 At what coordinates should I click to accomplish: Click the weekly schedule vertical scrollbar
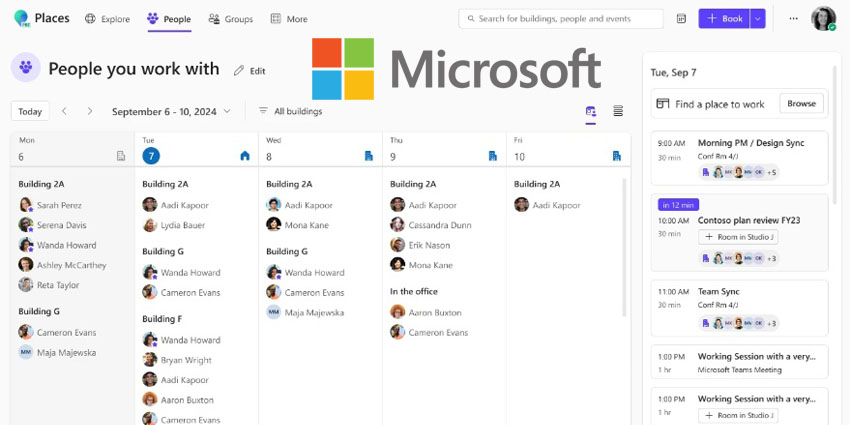(624, 247)
